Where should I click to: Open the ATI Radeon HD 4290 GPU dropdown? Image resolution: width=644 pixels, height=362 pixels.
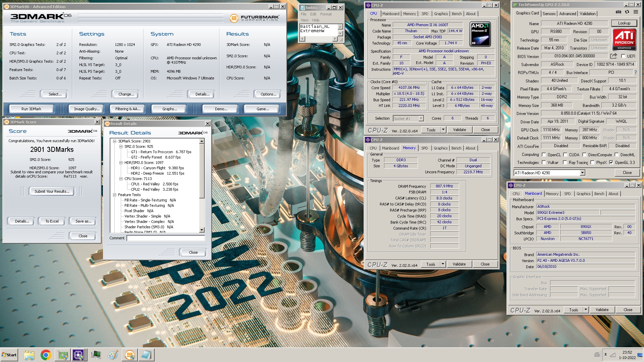click(x=582, y=173)
